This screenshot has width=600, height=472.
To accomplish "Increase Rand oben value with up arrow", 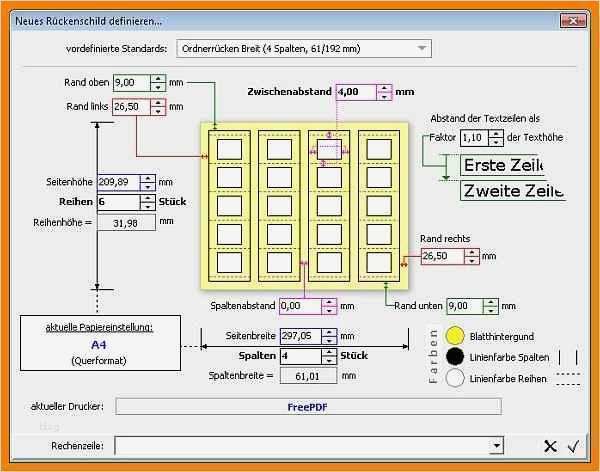I will 158,79.
